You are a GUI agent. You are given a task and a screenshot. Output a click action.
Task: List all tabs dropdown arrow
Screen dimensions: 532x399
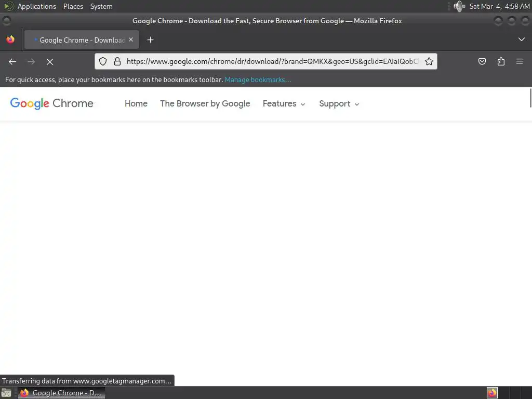click(522, 39)
